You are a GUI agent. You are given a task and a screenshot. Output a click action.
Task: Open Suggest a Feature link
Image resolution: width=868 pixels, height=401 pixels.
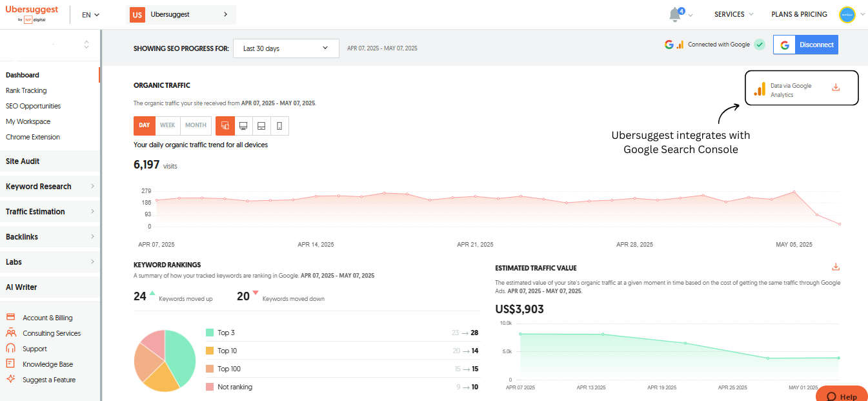[49, 380]
